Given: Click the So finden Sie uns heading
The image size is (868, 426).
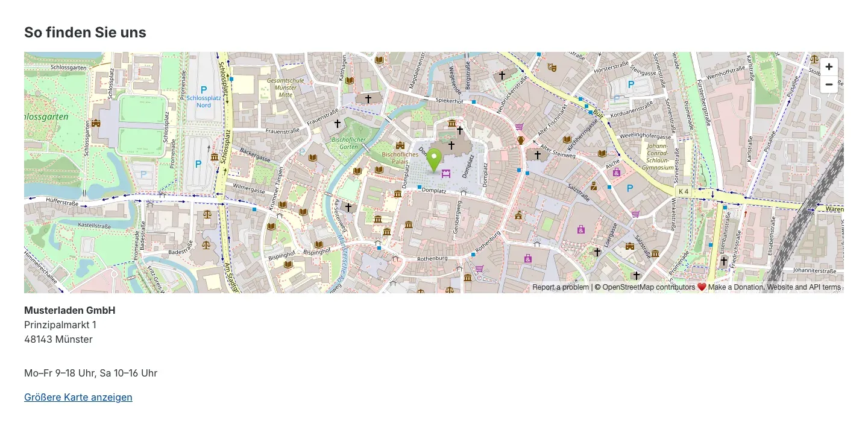Looking at the screenshot, I should pyautogui.click(x=85, y=32).
